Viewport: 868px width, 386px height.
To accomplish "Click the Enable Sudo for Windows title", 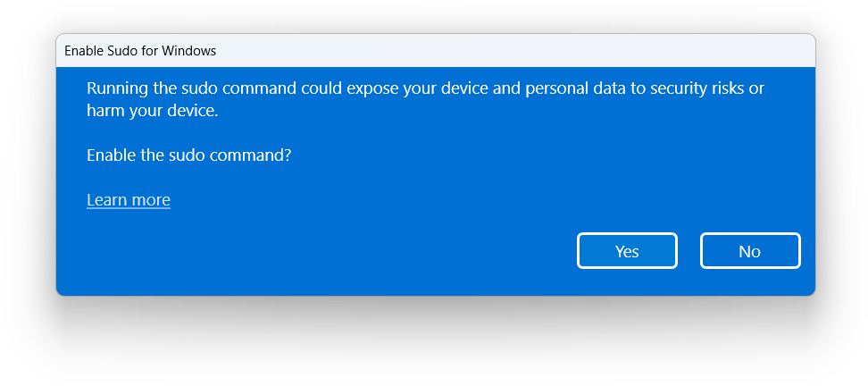I will [x=140, y=51].
